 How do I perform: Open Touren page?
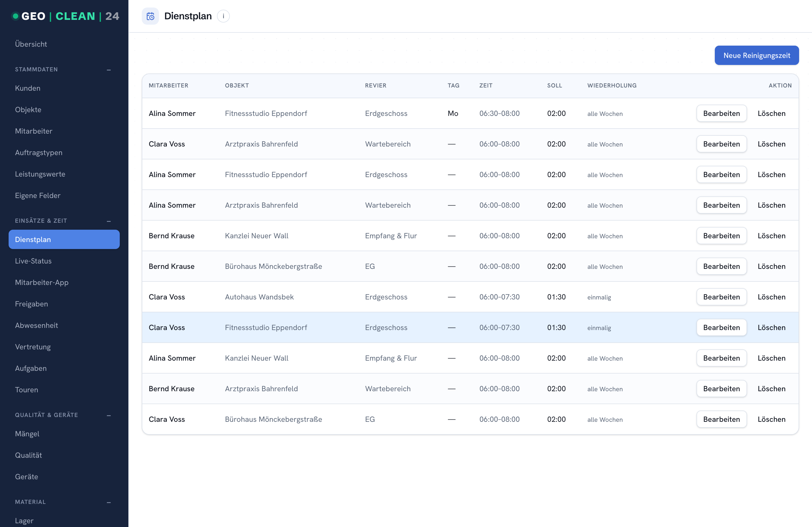[x=64, y=390]
